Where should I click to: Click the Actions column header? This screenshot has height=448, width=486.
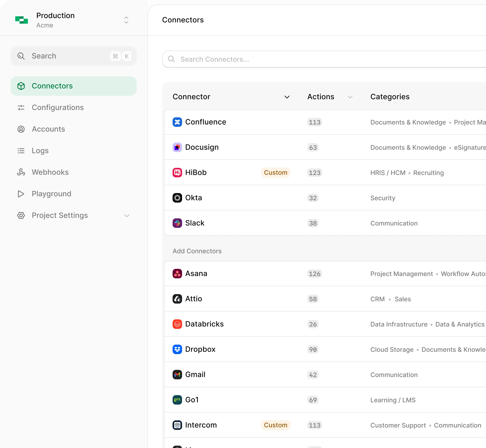click(321, 97)
